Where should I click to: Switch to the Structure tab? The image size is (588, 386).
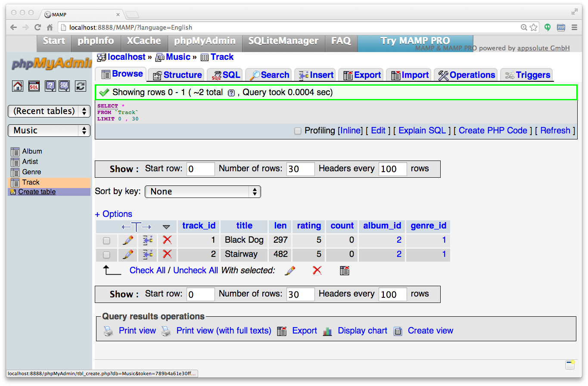pyautogui.click(x=177, y=75)
